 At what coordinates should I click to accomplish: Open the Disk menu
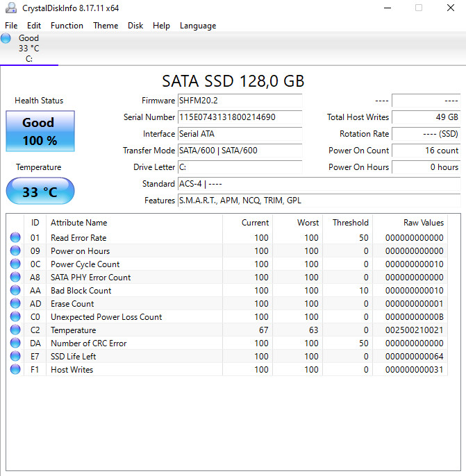click(135, 26)
